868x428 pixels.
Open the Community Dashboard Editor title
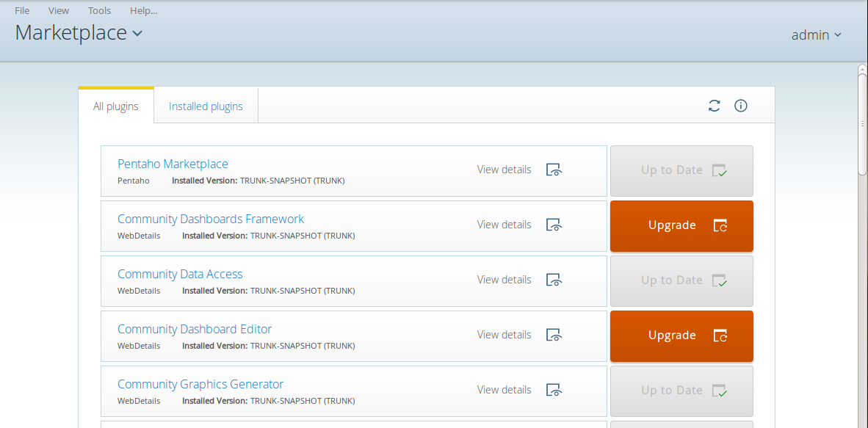tap(195, 329)
